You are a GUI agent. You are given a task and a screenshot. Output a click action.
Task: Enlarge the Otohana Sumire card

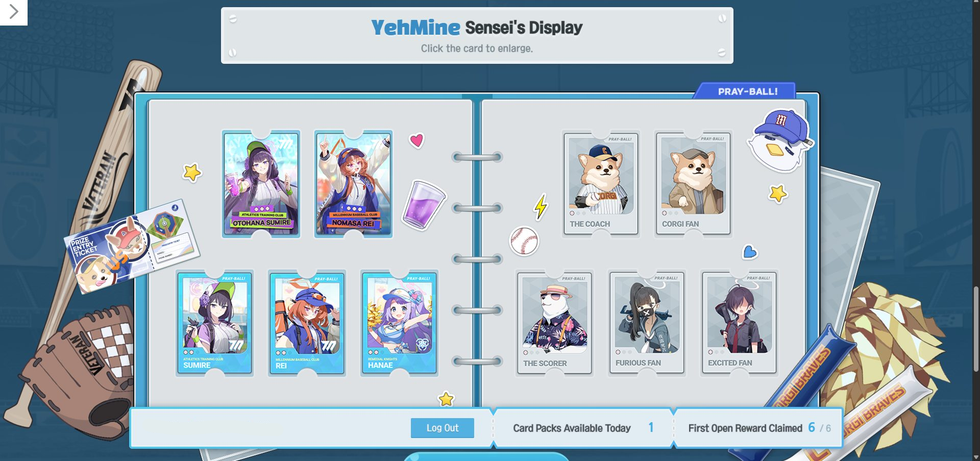point(261,184)
